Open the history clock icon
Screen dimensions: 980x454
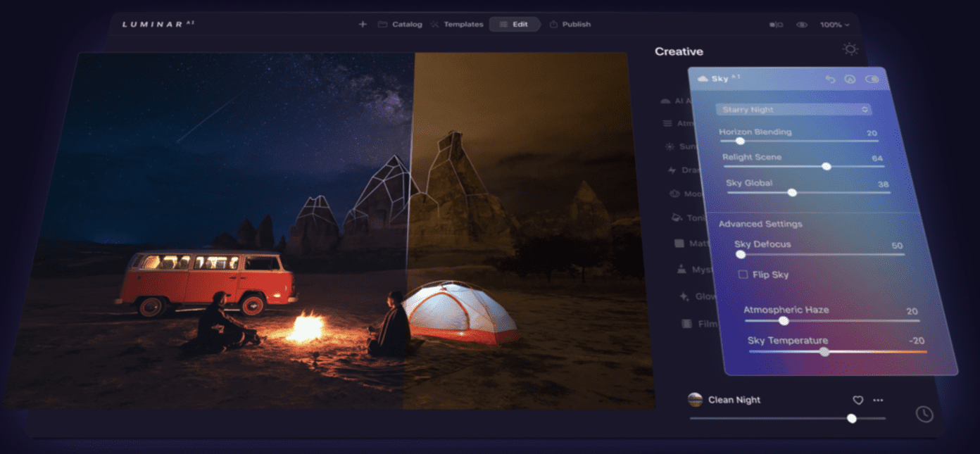coord(924,414)
